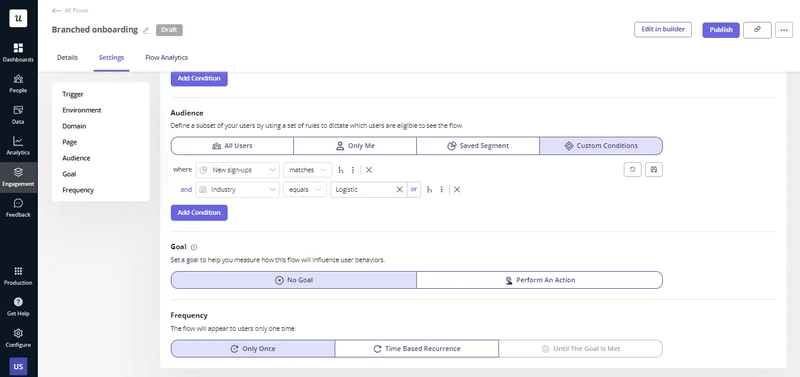Open the matches operator dropdown
Image resolution: width=800 pixels, height=377 pixels.
308,170
